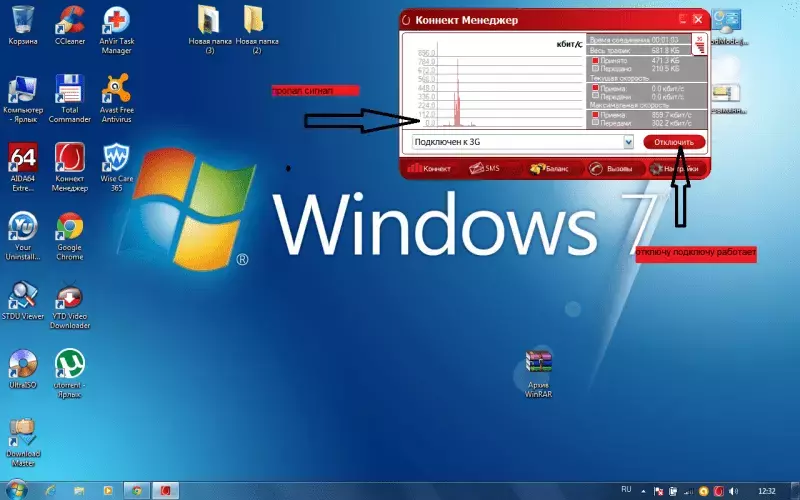Screen dimensions: 800x500
Task: Toggle Приема under Текущая скорость
Action: click(595, 88)
